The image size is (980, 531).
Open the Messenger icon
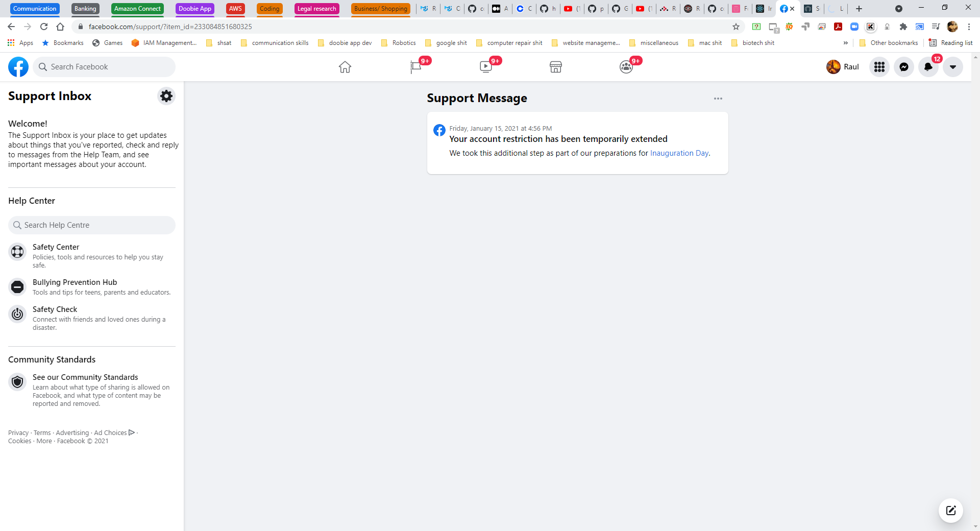[904, 67]
